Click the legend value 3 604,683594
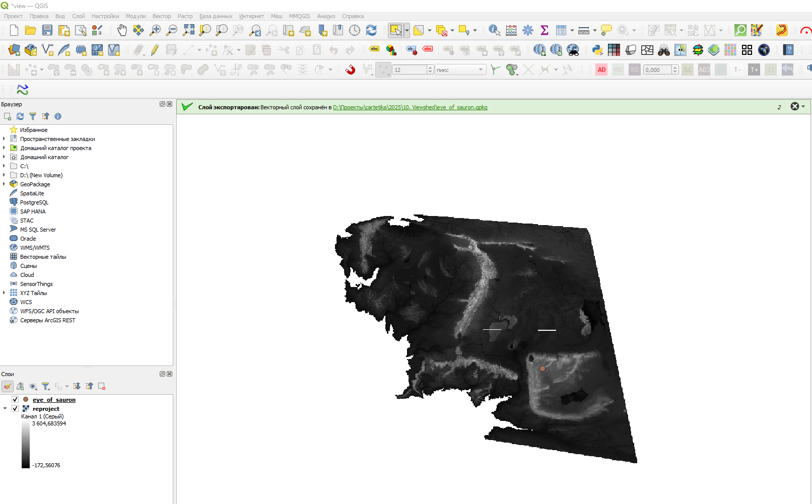 coord(49,423)
